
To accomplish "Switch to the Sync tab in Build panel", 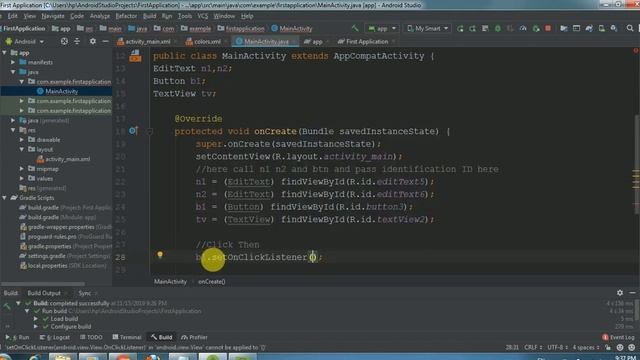I will pyautogui.click(x=84, y=293).
